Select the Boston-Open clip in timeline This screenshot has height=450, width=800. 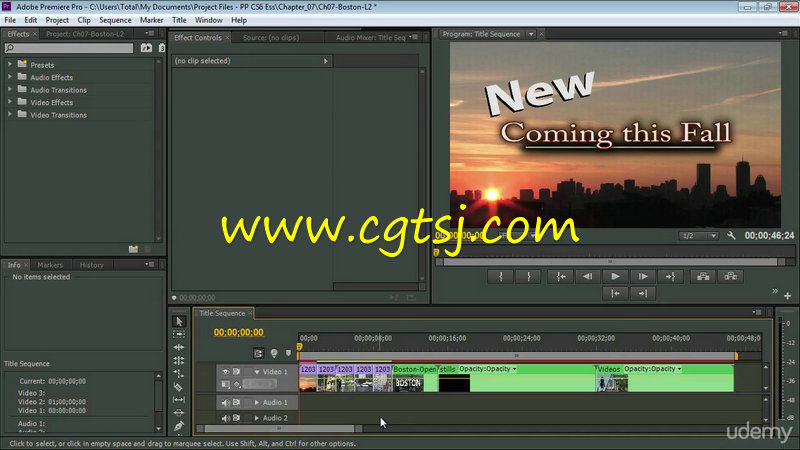tap(415, 378)
